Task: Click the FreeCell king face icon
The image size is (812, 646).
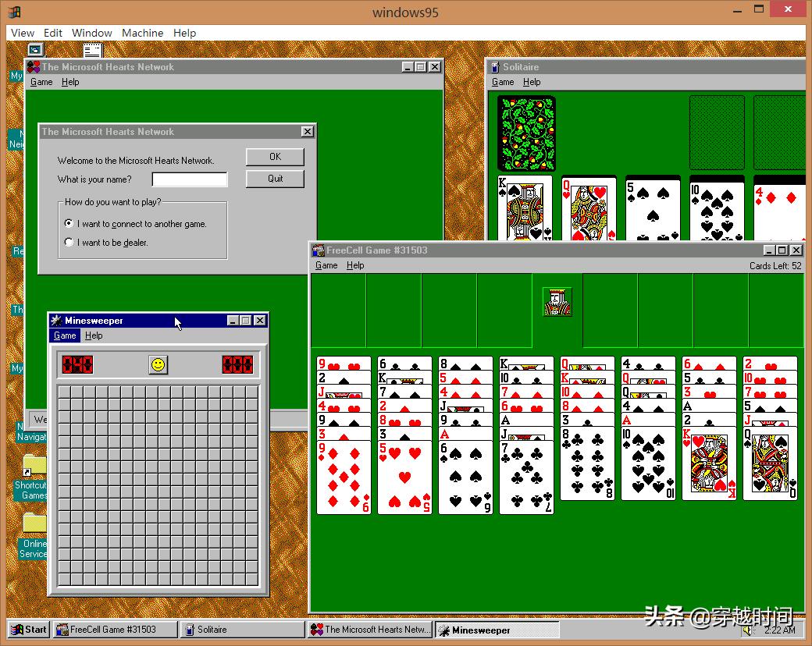Action: click(557, 302)
